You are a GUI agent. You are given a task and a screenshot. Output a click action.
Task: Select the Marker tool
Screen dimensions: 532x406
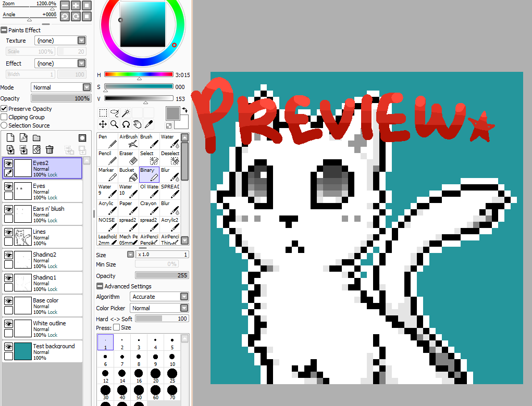tap(107, 174)
